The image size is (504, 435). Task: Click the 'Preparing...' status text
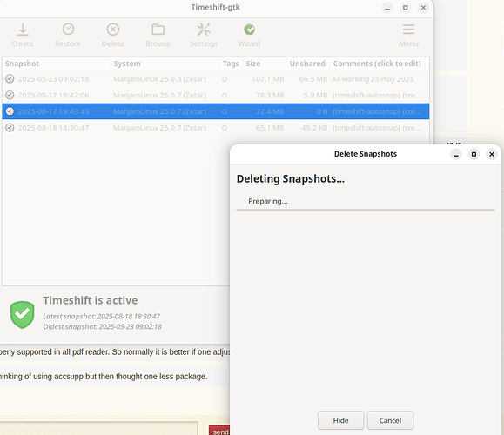coord(268,201)
